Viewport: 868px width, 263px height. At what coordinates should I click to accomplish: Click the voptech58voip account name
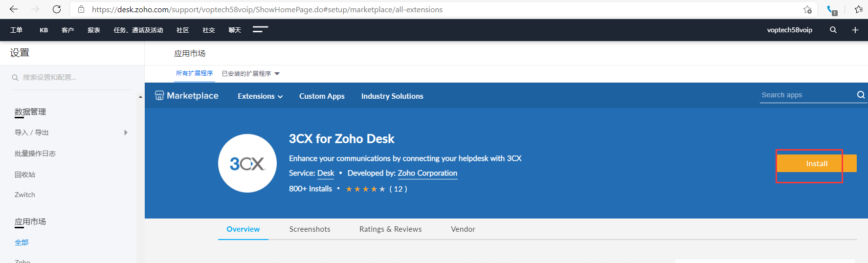789,30
